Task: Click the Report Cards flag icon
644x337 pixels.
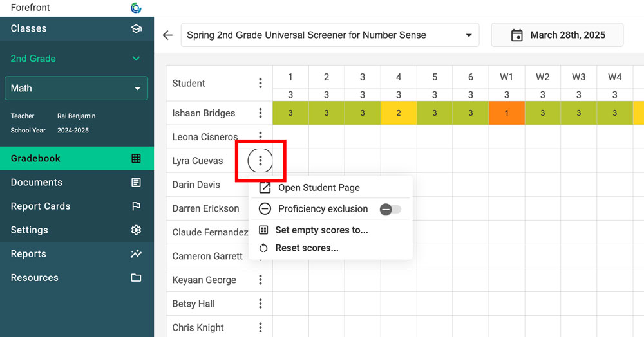Action: point(136,206)
